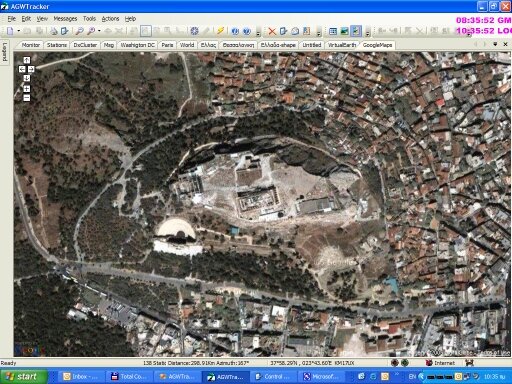This screenshot has height=384, width=512.
Task: Toggle the picture view toolbar button
Action: click(x=344, y=31)
